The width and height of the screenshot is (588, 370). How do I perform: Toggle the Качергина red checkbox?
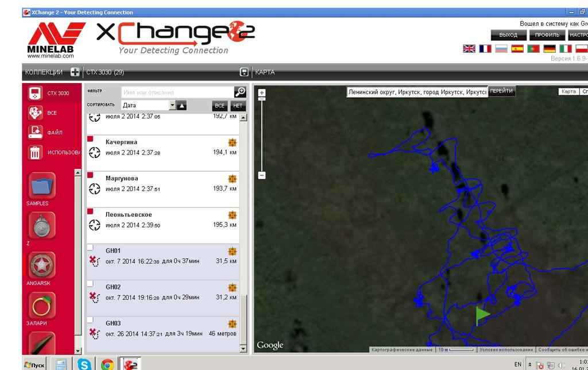point(90,139)
